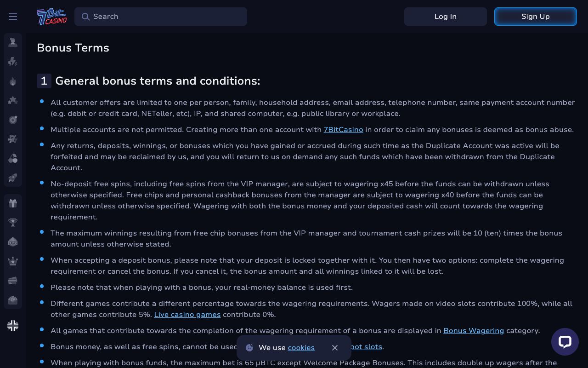Open the 7BitCasino link

(343, 130)
